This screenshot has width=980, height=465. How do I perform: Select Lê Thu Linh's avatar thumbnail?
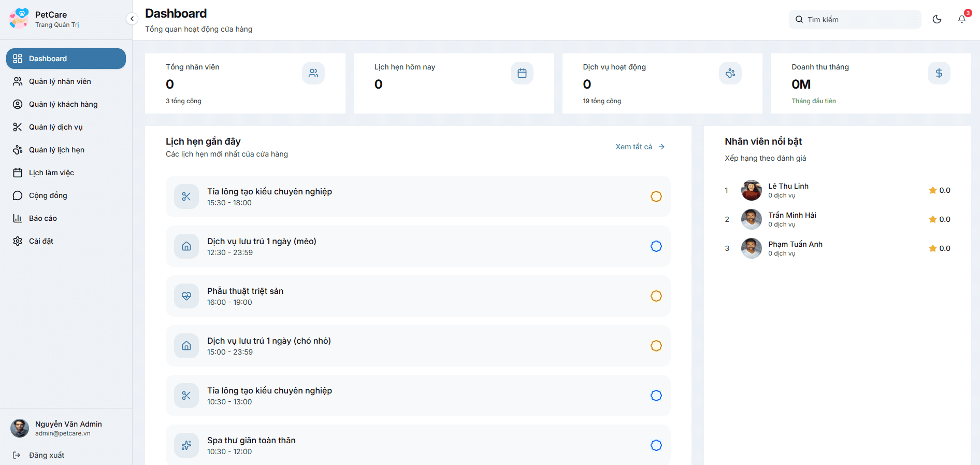751,190
